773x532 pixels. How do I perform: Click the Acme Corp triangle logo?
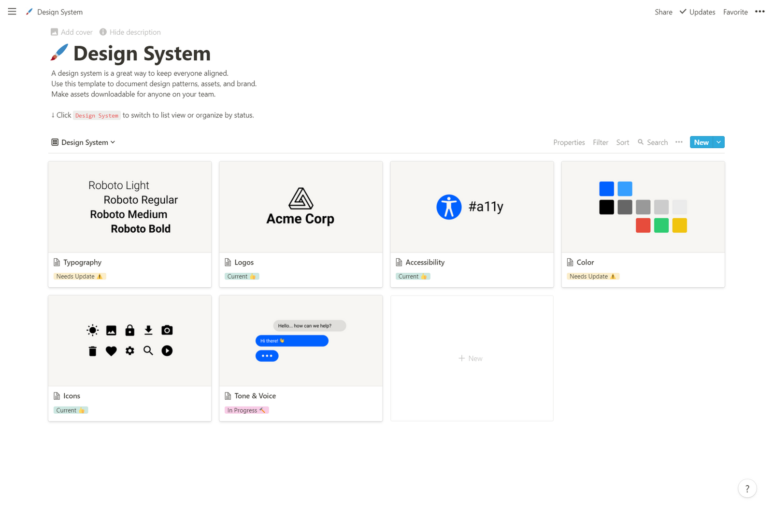(x=301, y=198)
